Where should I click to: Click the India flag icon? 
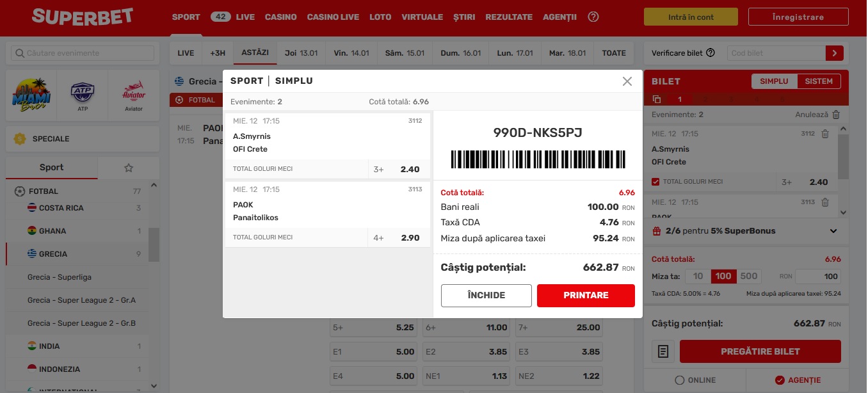[32, 346]
